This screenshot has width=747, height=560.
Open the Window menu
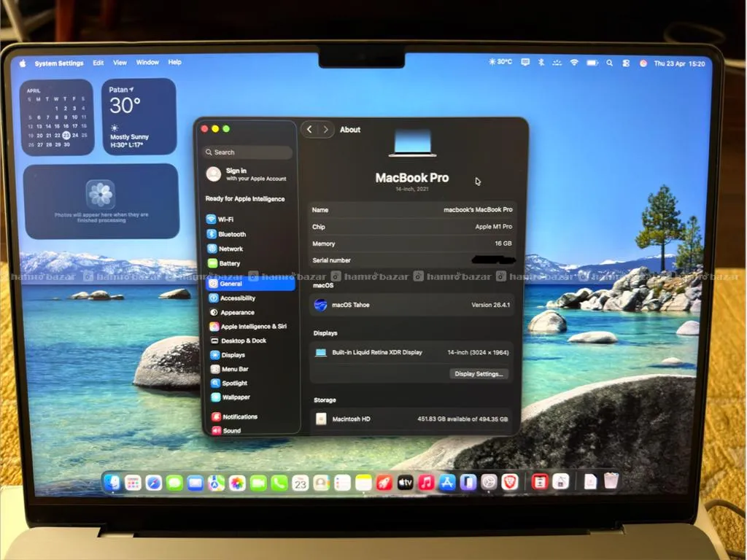147,63
